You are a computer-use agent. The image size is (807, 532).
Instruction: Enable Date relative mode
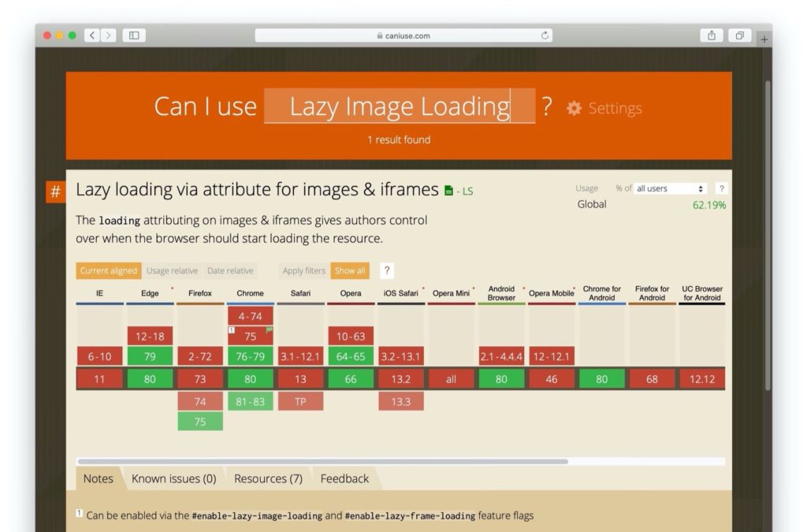pos(229,270)
